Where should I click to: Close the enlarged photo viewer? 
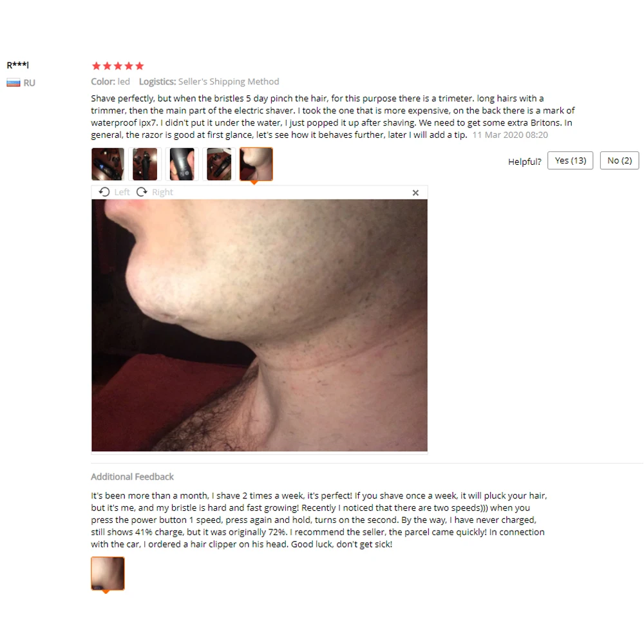415,193
